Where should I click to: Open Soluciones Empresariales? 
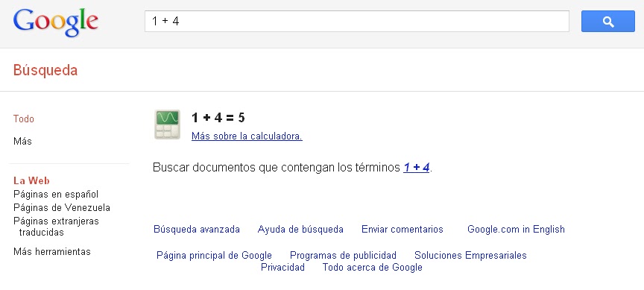pos(470,256)
